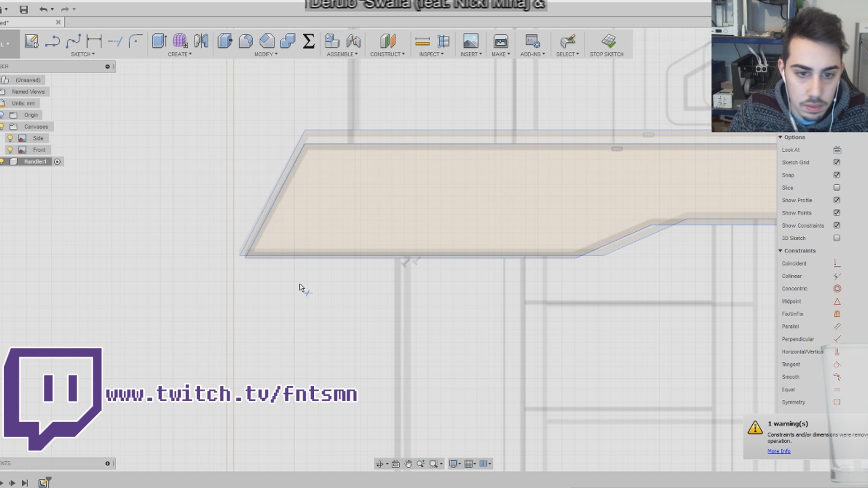Select the Line sketch tool
This screenshot has width=868, height=488.
52,41
